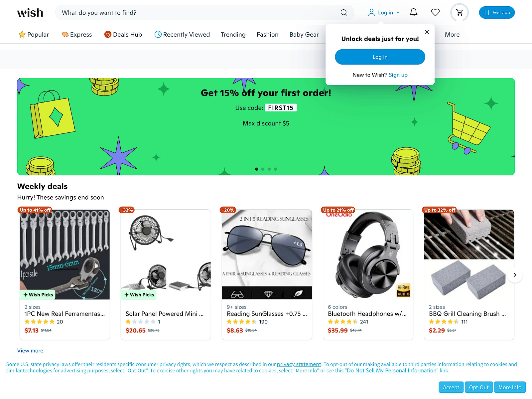
Task: Show next weekly deals with arrow
Action: pos(515,275)
